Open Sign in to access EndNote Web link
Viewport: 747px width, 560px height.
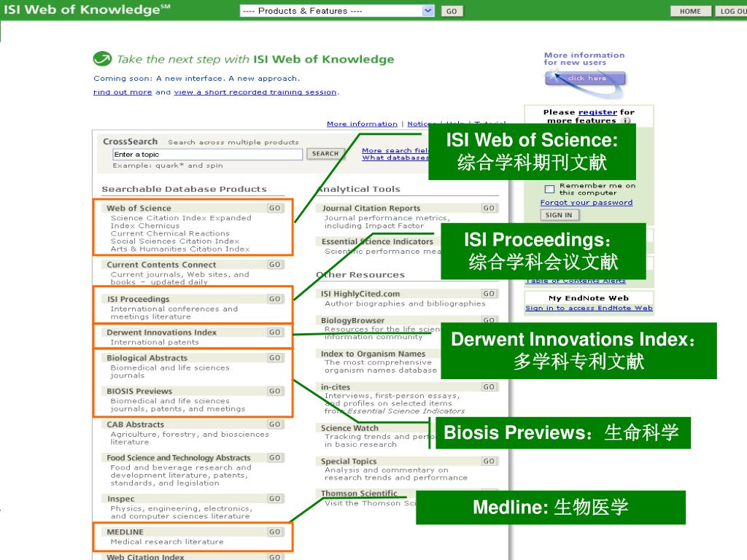click(589, 308)
